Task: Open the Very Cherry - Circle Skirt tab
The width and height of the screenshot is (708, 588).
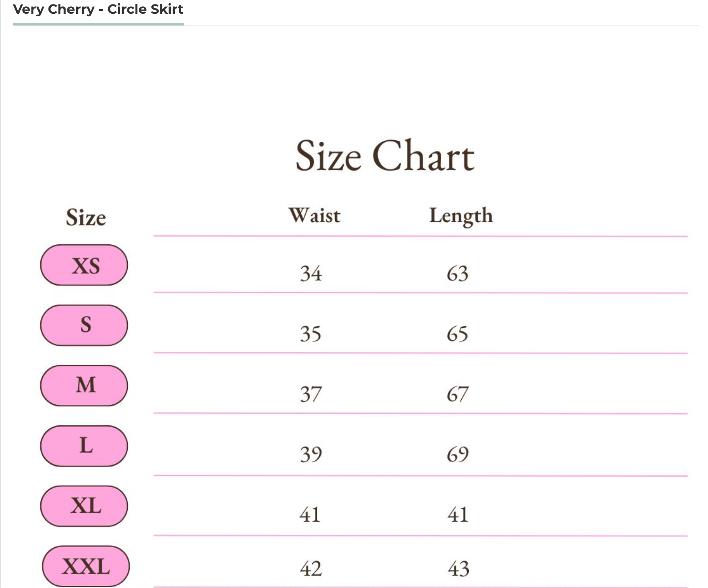Action: [98, 9]
